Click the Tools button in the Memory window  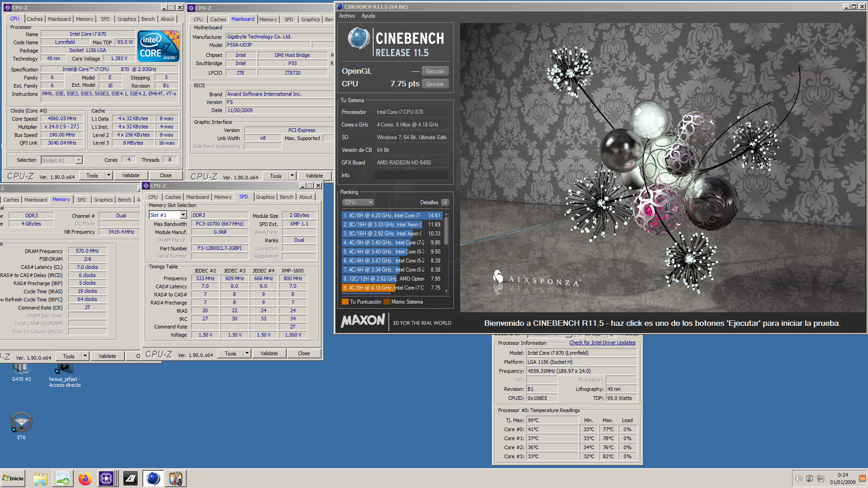tap(68, 356)
